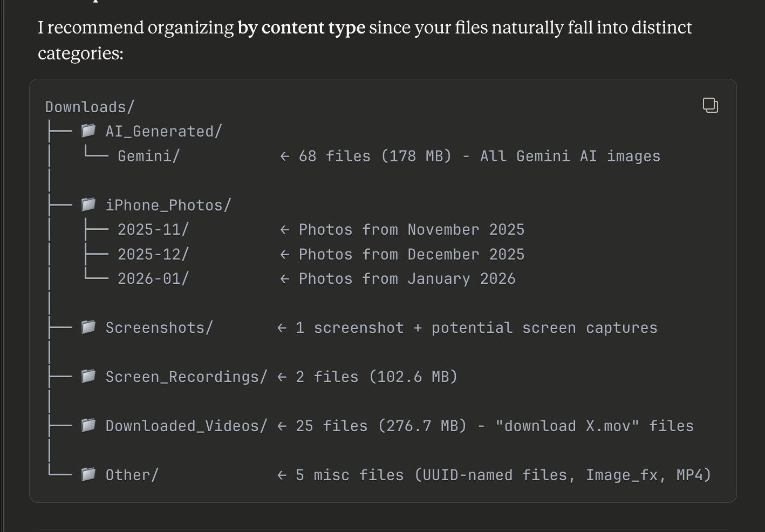Viewport: 765px width, 532px height.
Task: Click the folder icon beside Screenshots/
Action: pos(88,327)
